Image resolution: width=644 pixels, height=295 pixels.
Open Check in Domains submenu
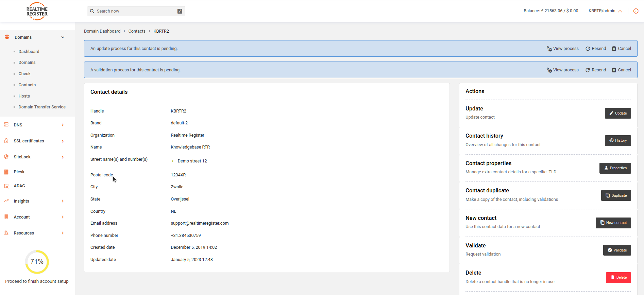click(x=24, y=74)
